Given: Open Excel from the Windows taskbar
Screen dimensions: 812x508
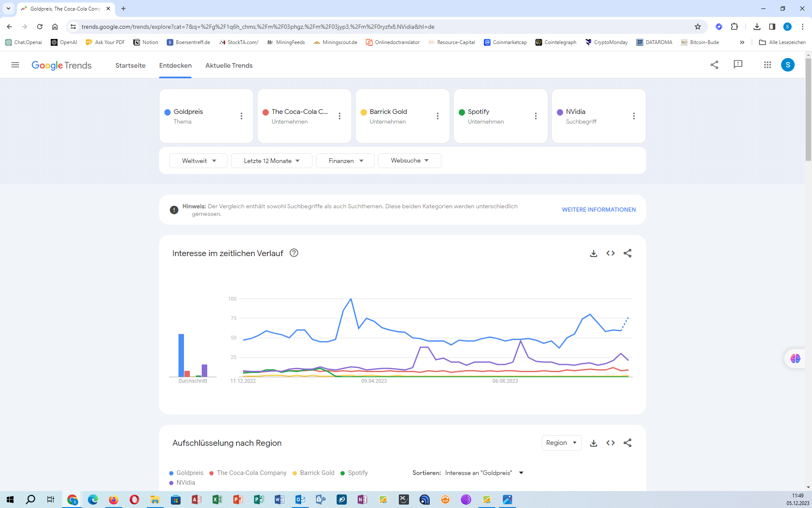Looking at the screenshot, I should 217,500.
